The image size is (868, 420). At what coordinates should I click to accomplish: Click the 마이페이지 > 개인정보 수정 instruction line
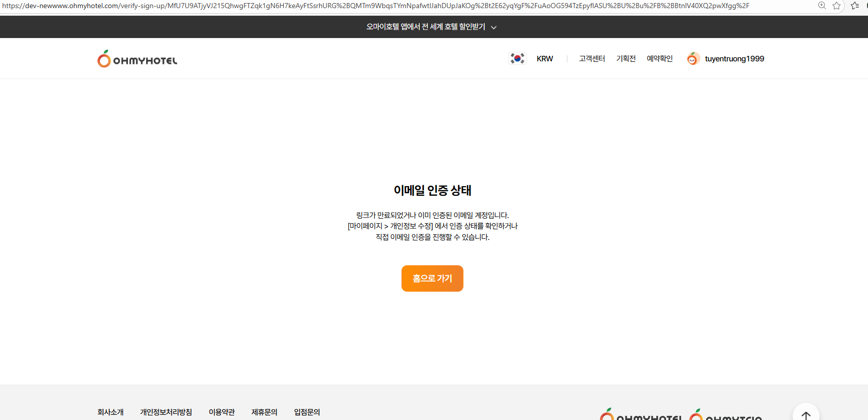pos(432,226)
